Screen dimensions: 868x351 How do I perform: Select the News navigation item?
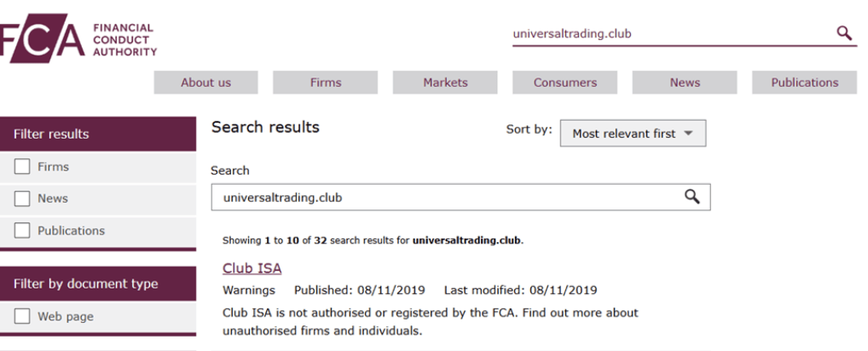pos(685,83)
